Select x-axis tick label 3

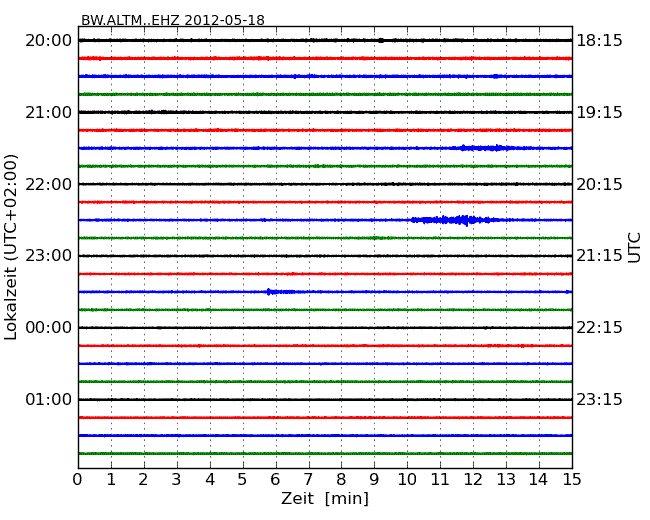point(177,479)
